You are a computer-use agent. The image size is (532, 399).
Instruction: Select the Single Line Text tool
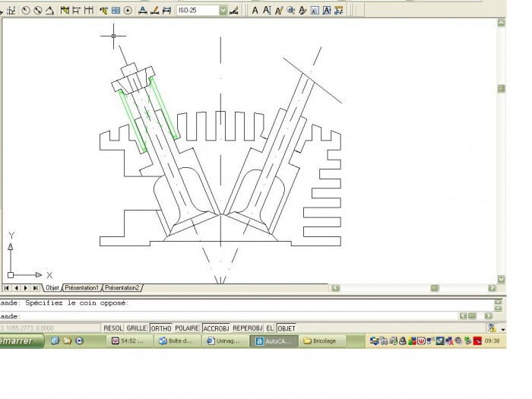pos(267,11)
